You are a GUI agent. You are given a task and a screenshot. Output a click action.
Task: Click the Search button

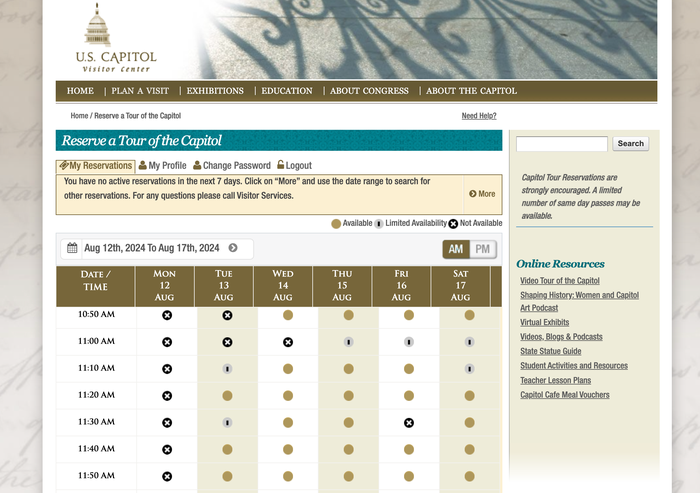(630, 143)
